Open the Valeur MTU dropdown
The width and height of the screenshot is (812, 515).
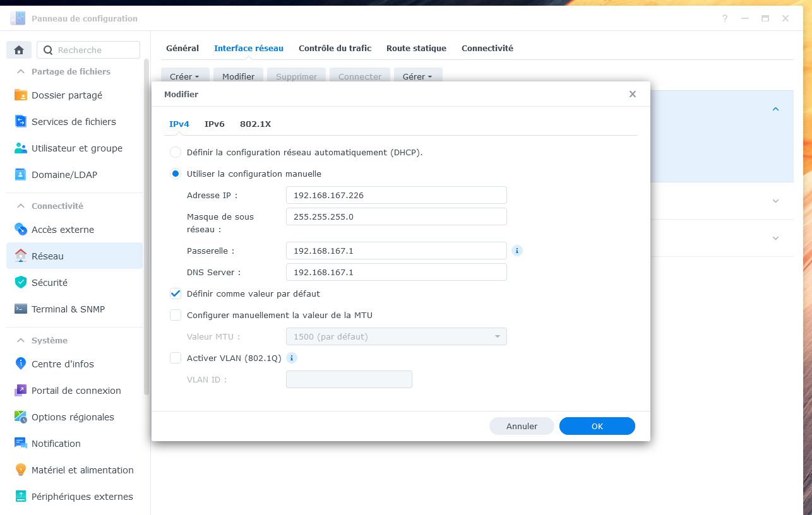396,336
